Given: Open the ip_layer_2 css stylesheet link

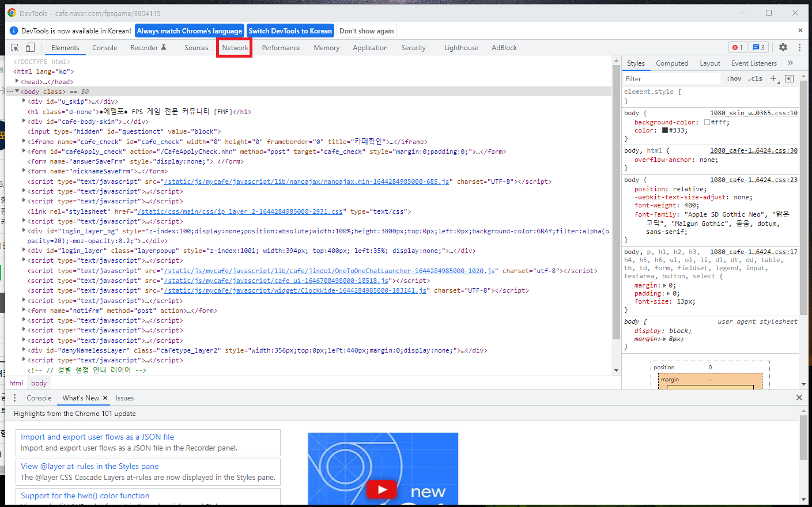Looking at the screenshot, I should pos(240,211).
